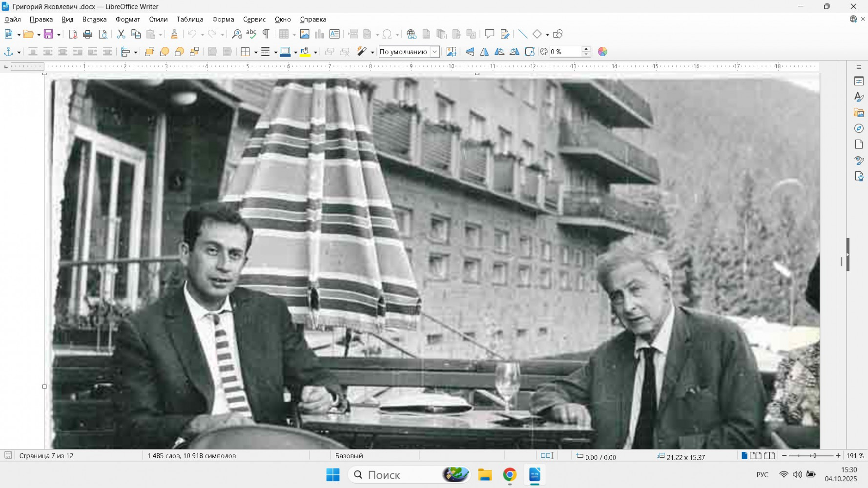
Task: Click the page count 'Страница 7 из 12'
Action: pos(46,456)
